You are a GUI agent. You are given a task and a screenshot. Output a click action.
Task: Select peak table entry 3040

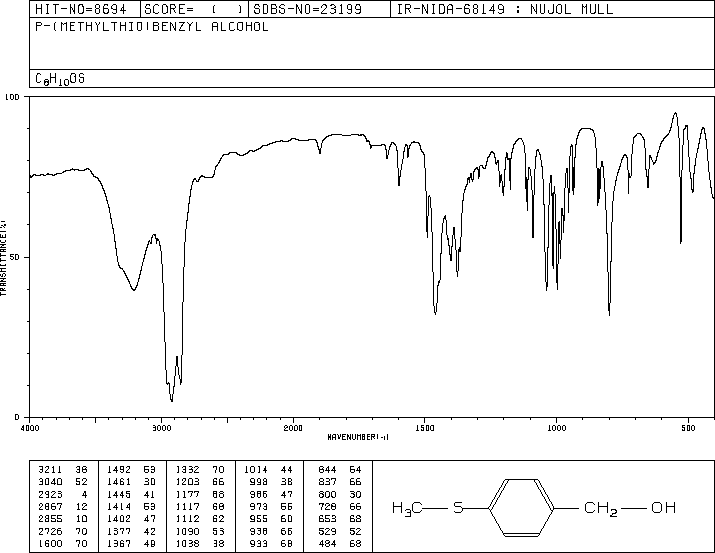pos(50,482)
